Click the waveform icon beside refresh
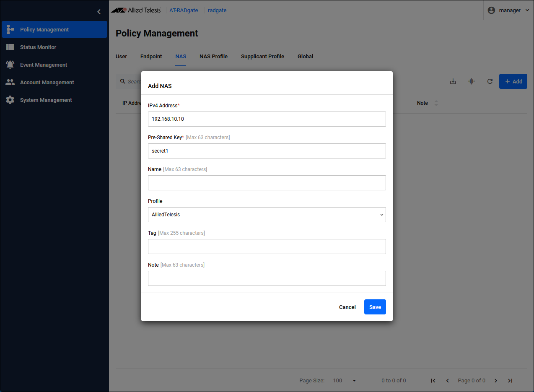The image size is (534, 392). click(472, 81)
